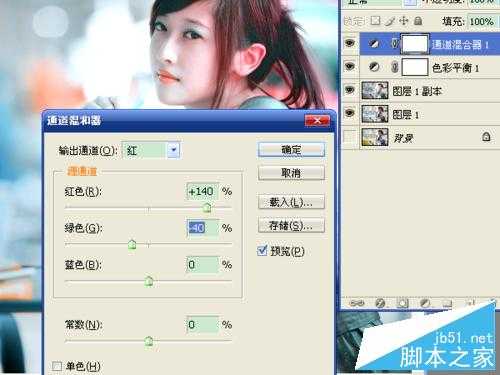500x375 pixels.
Task: Hide the 色彩平衡 1 layer via eye icon
Action: 350,67
